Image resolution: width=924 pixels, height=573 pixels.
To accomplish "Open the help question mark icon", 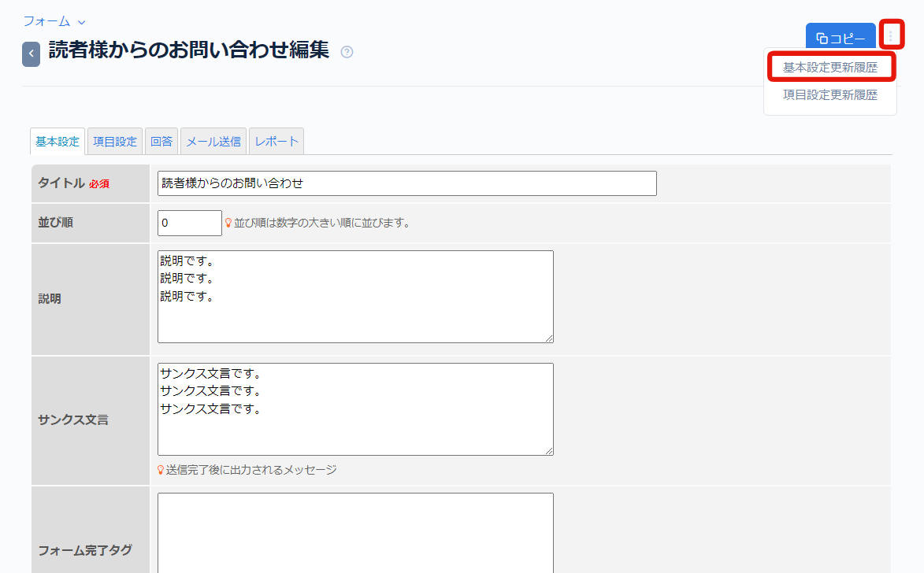I will click(347, 52).
